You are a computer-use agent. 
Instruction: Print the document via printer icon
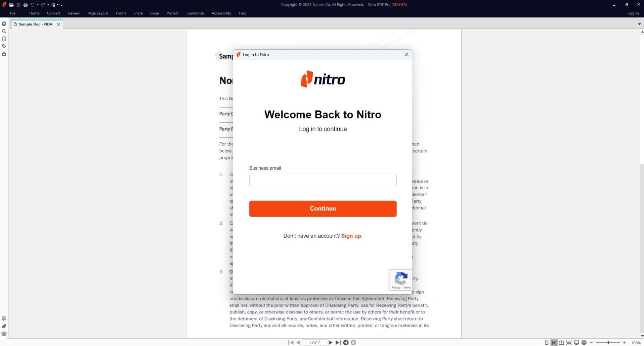pos(25,5)
